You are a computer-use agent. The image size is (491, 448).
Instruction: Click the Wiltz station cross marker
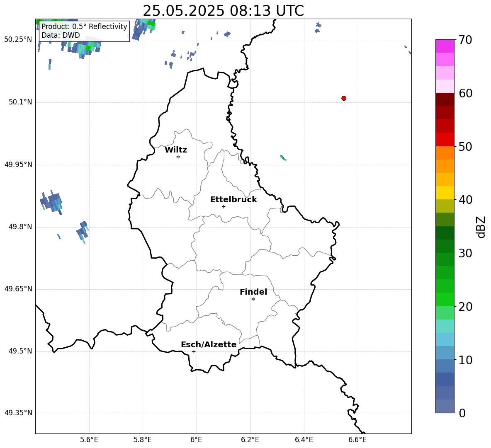[178, 157]
